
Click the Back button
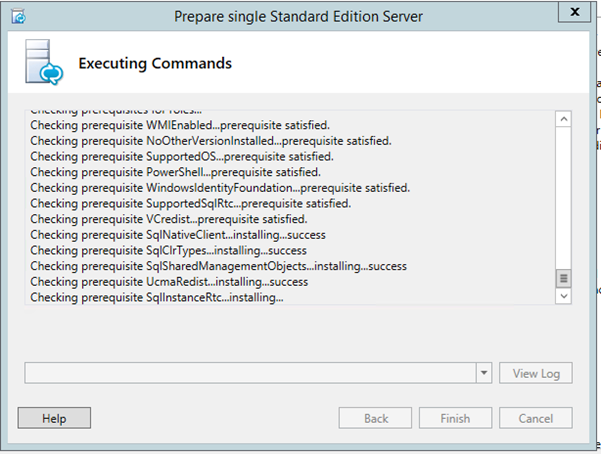tap(375, 418)
